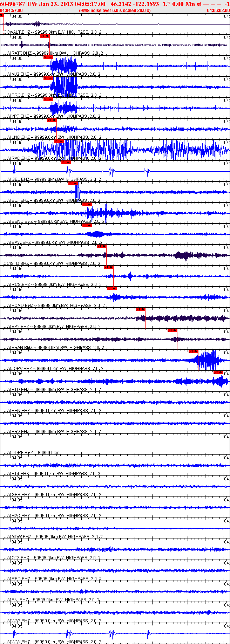Select the pick flag on the CC STD trace
This screenshot has width=230, height=644.
tap(102, 246)
